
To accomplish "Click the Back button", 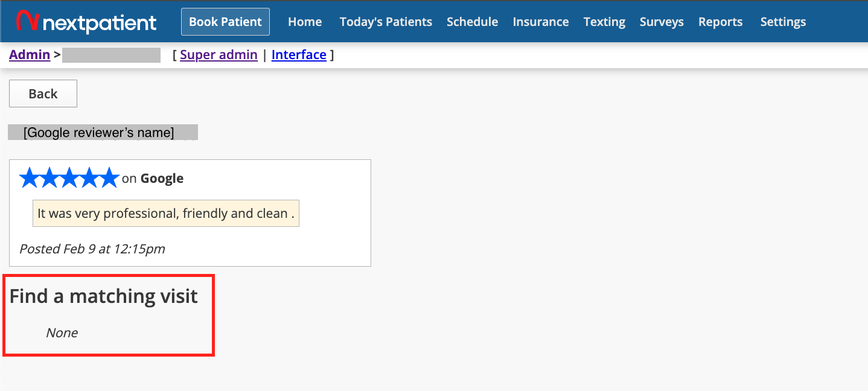I will pos(43,94).
